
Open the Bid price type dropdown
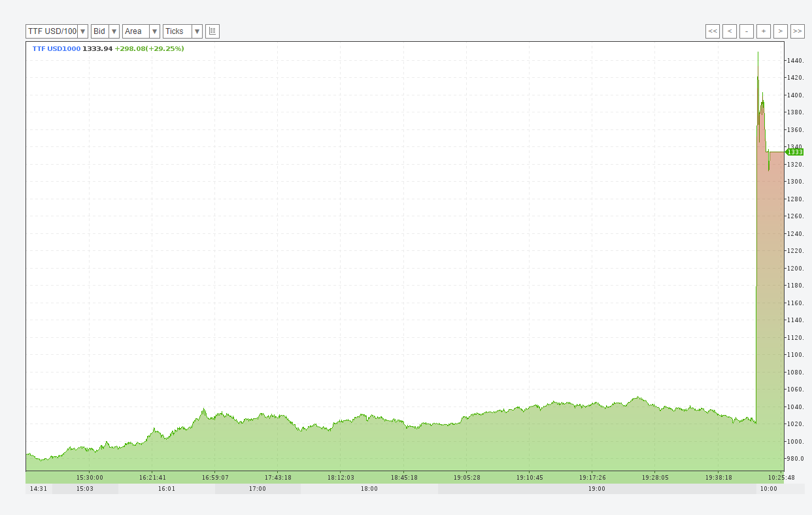click(x=105, y=31)
